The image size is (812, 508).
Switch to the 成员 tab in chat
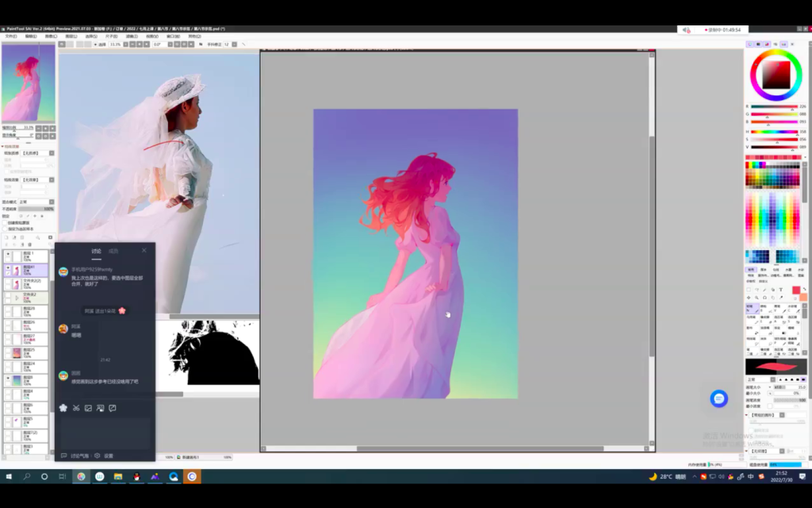click(x=113, y=251)
